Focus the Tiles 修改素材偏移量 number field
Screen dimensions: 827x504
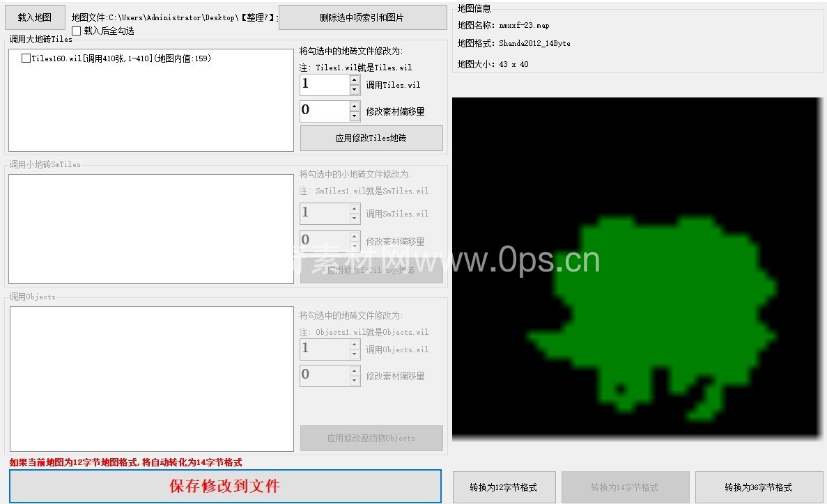pos(324,111)
